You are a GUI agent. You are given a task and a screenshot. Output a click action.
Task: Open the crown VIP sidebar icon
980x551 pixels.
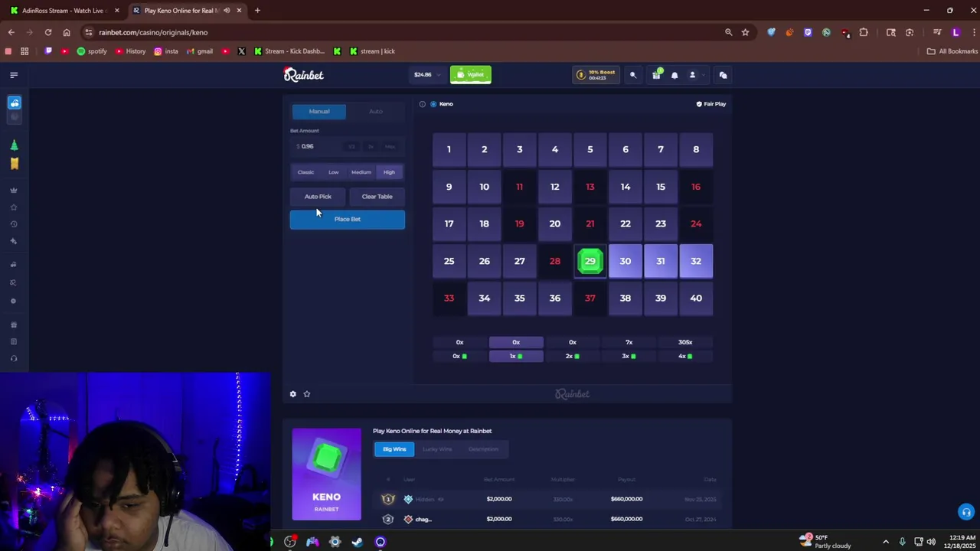pyautogui.click(x=14, y=191)
